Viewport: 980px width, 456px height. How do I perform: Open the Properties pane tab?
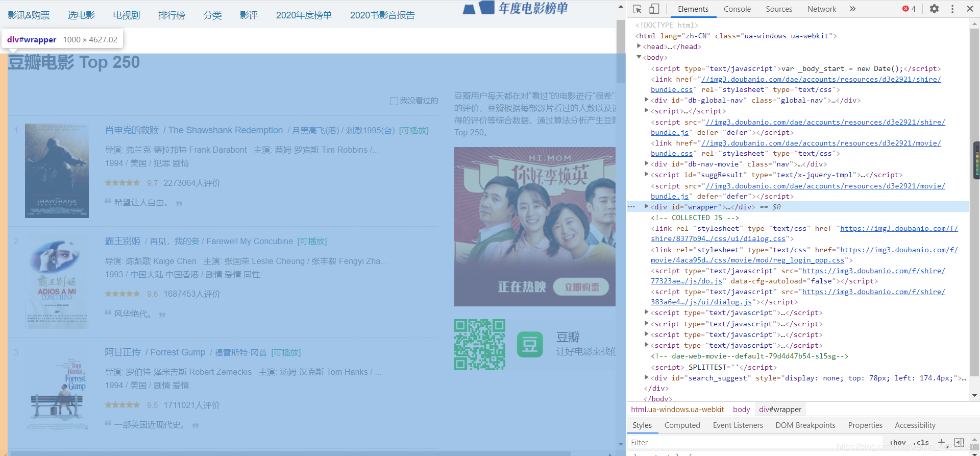865,425
